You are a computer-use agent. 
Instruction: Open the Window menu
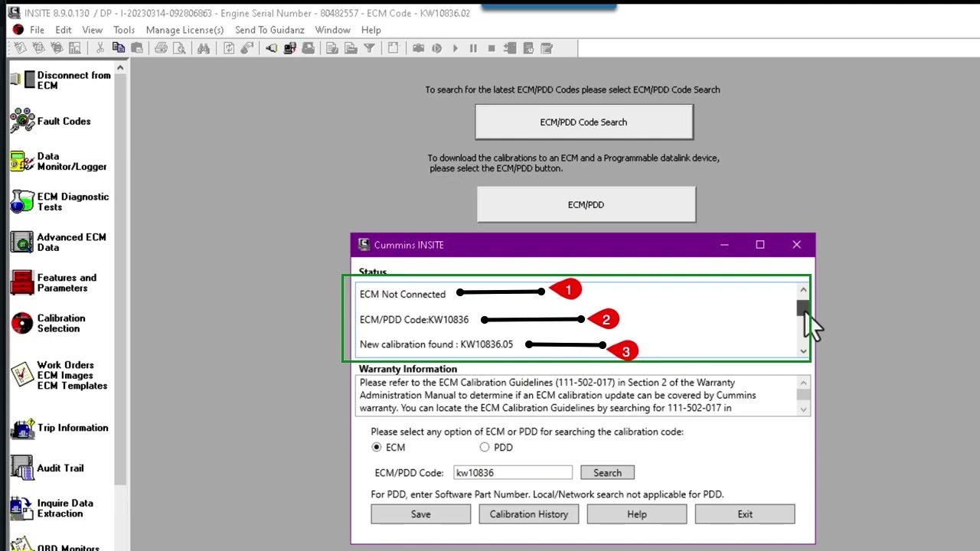332,30
